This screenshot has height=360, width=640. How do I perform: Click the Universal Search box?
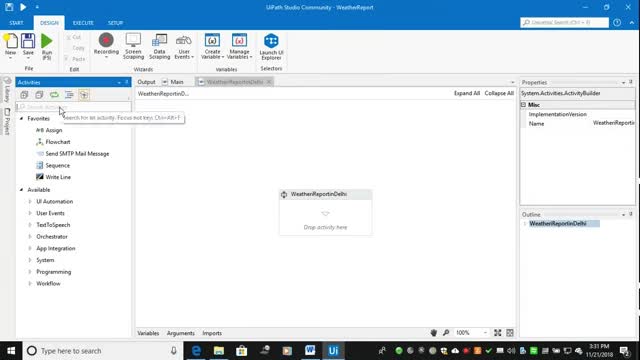564,22
